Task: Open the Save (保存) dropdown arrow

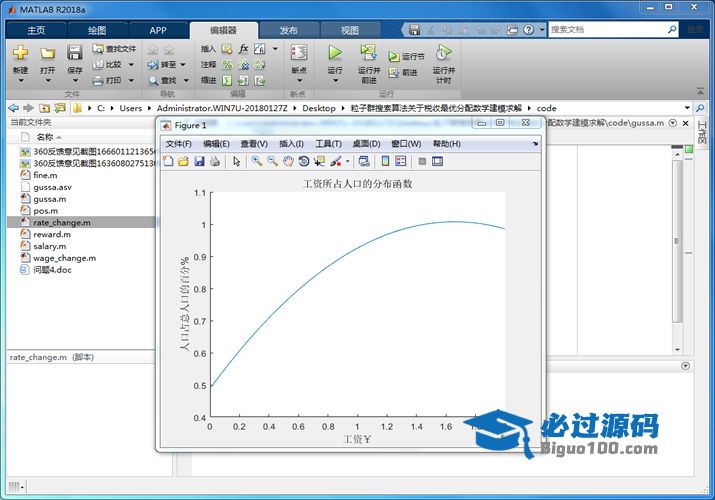Action: (x=75, y=81)
